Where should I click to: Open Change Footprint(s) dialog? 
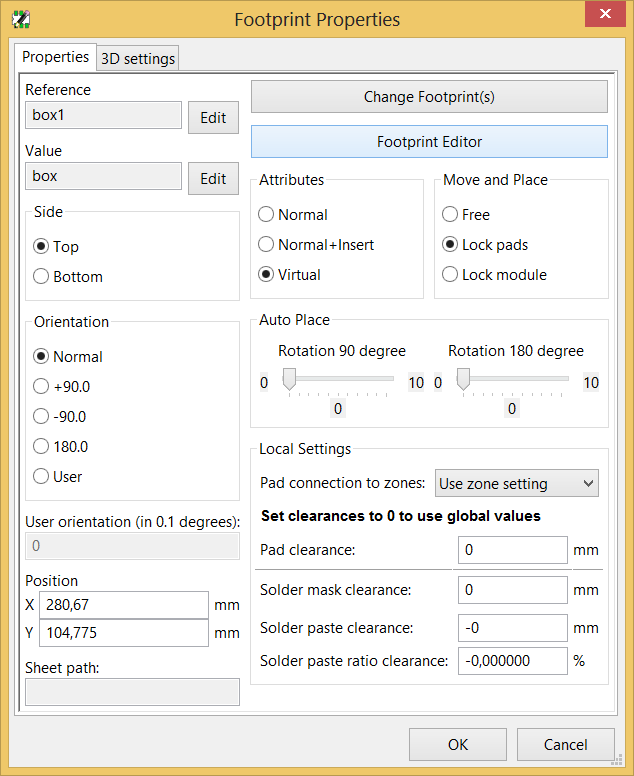tap(429, 97)
